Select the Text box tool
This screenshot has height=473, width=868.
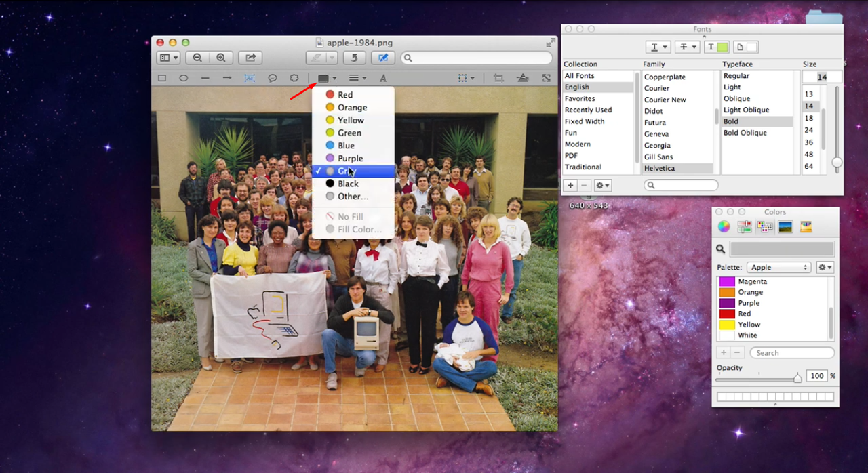250,78
